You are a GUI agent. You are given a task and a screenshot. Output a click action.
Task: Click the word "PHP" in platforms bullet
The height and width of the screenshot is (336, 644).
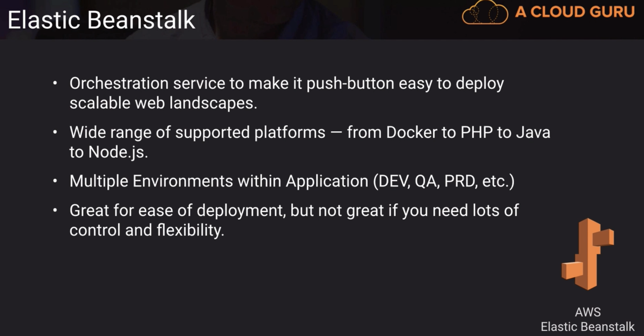(x=477, y=132)
